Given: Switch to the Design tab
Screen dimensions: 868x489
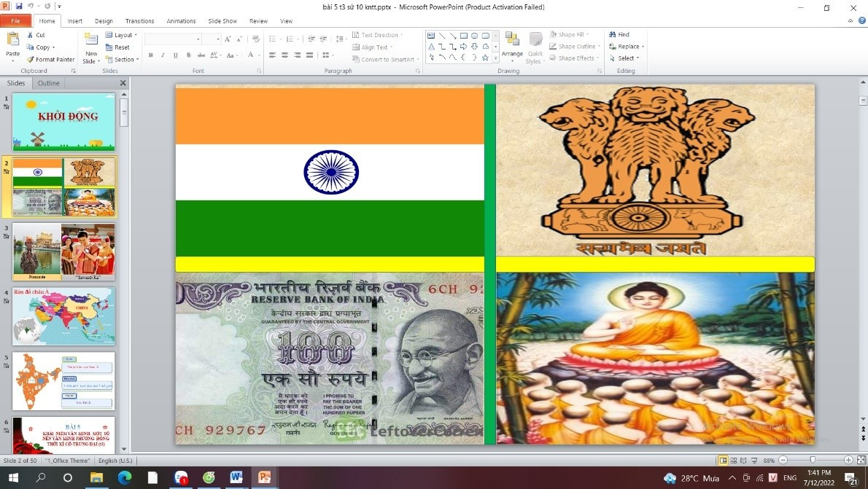Looking at the screenshot, I should click(x=104, y=21).
